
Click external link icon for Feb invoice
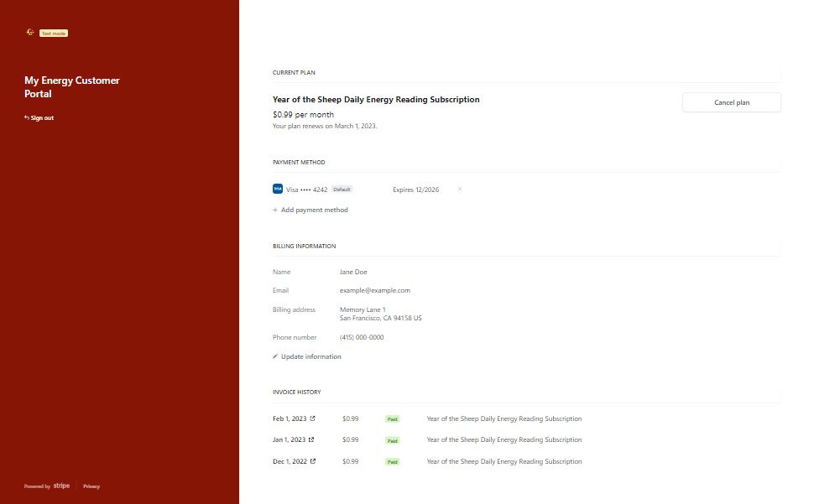click(x=313, y=418)
